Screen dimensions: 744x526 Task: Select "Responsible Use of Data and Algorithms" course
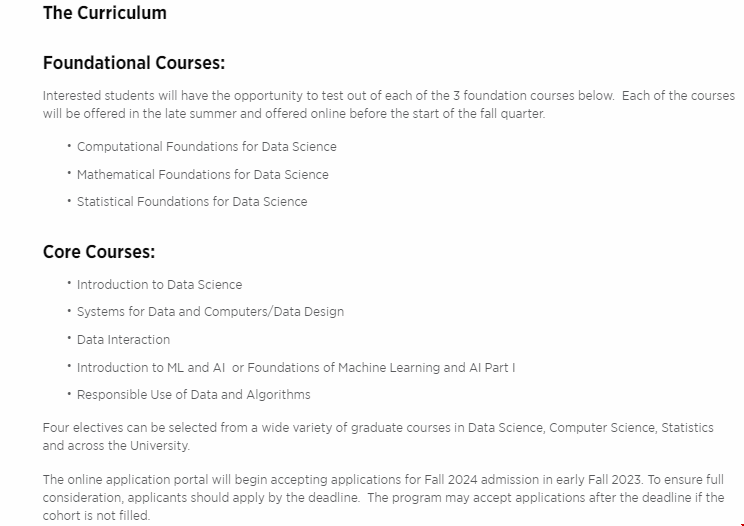coord(193,394)
